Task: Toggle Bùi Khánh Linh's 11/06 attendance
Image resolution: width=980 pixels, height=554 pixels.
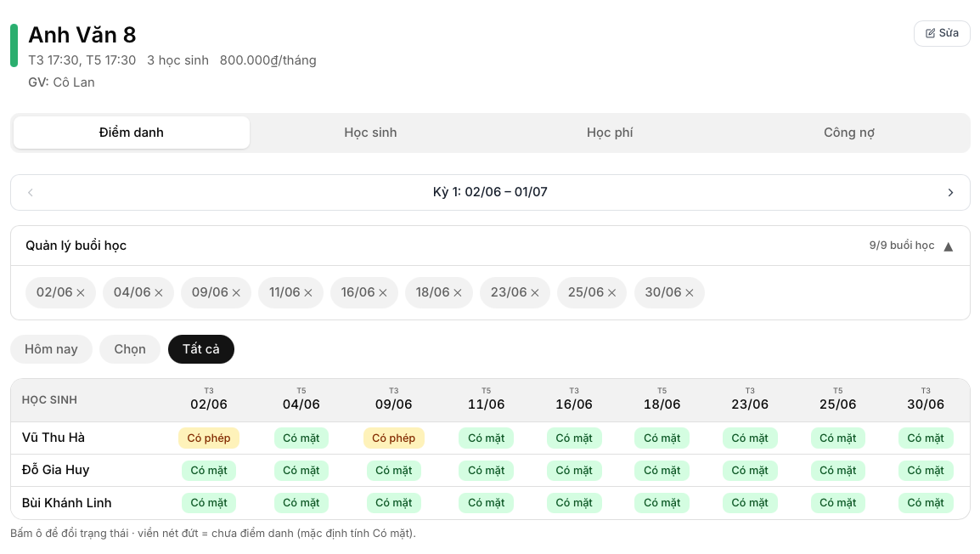Action: tap(487, 503)
